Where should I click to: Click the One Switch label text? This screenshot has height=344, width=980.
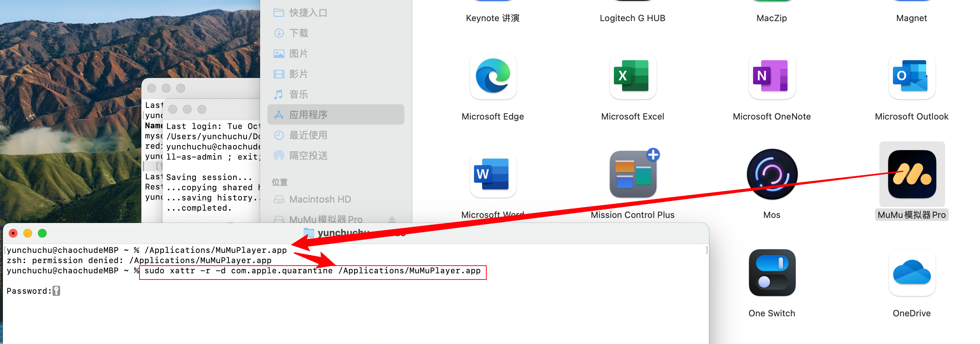click(772, 313)
